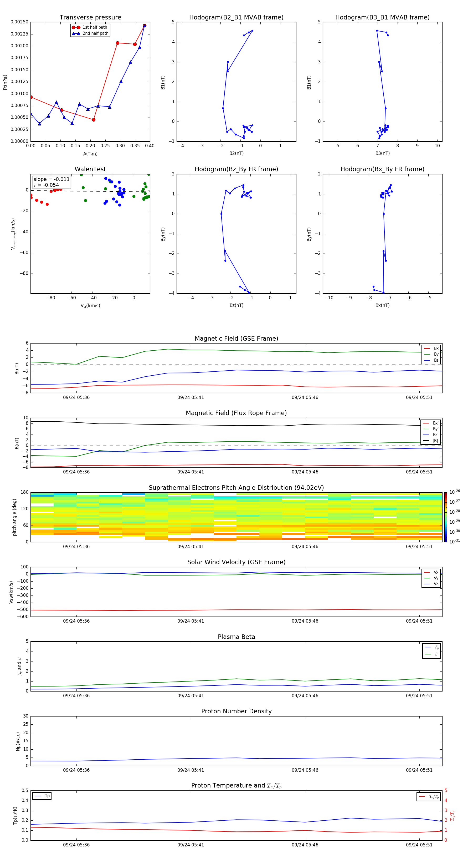Click the Te/Tp legend in temperature panel
The height and width of the screenshot is (868, 473).
[429, 797]
